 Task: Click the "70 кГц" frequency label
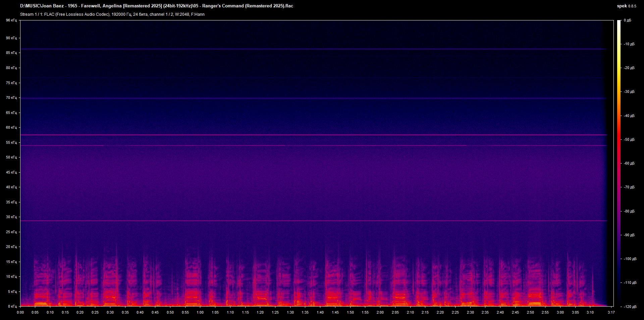(x=11, y=98)
